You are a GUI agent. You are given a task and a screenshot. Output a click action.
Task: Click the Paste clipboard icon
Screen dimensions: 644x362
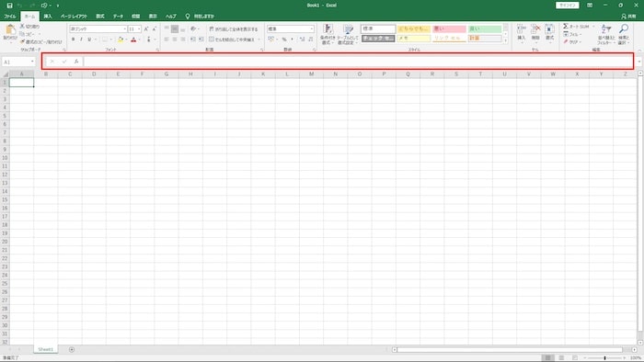(x=10, y=29)
